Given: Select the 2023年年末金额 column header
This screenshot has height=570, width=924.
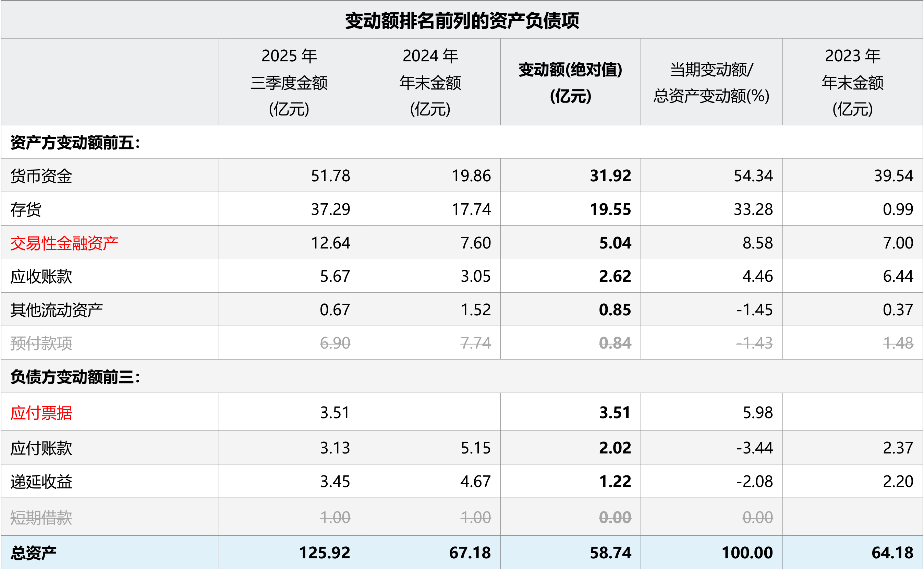Looking at the screenshot, I should coord(852,82).
